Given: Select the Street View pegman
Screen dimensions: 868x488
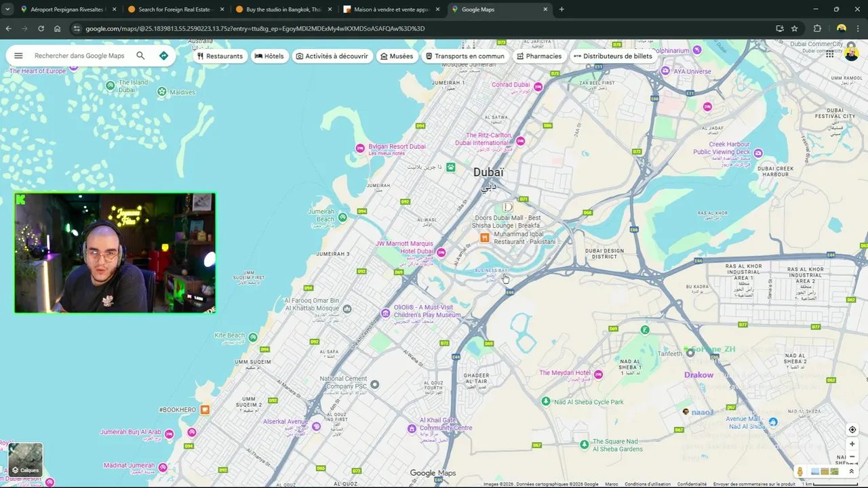Looking at the screenshot, I should click(x=800, y=472).
